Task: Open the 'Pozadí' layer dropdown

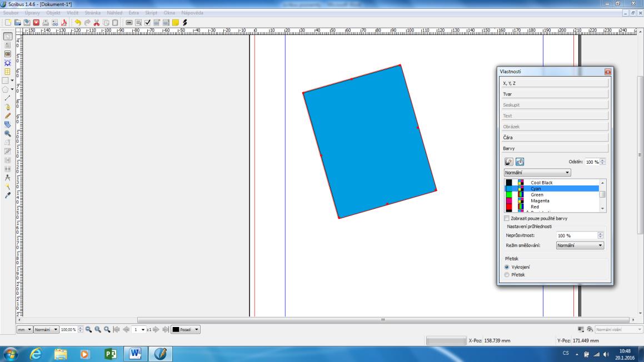Action: click(x=185, y=330)
